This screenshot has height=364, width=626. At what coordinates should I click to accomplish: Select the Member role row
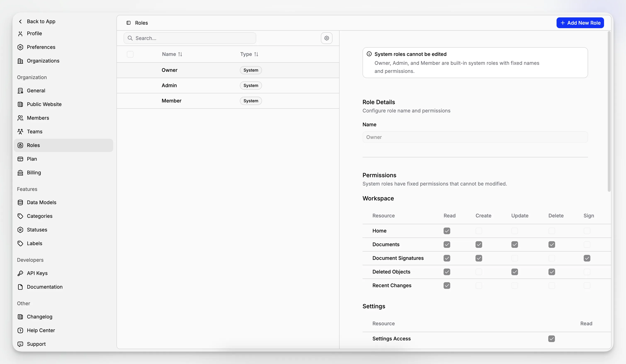pos(228,101)
